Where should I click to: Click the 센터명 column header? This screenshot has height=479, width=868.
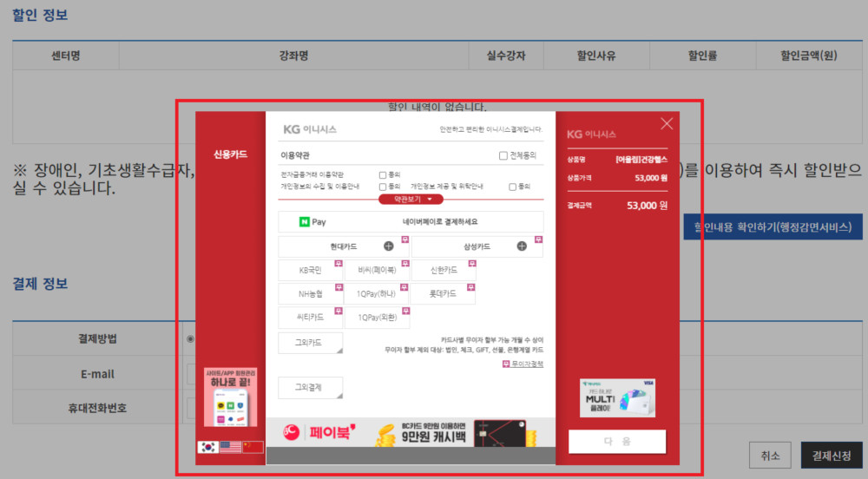point(66,56)
